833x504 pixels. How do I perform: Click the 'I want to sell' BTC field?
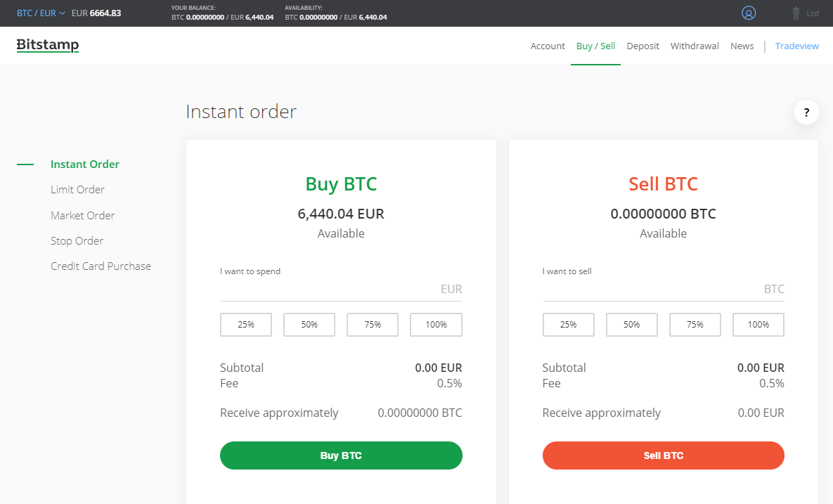[652, 289]
